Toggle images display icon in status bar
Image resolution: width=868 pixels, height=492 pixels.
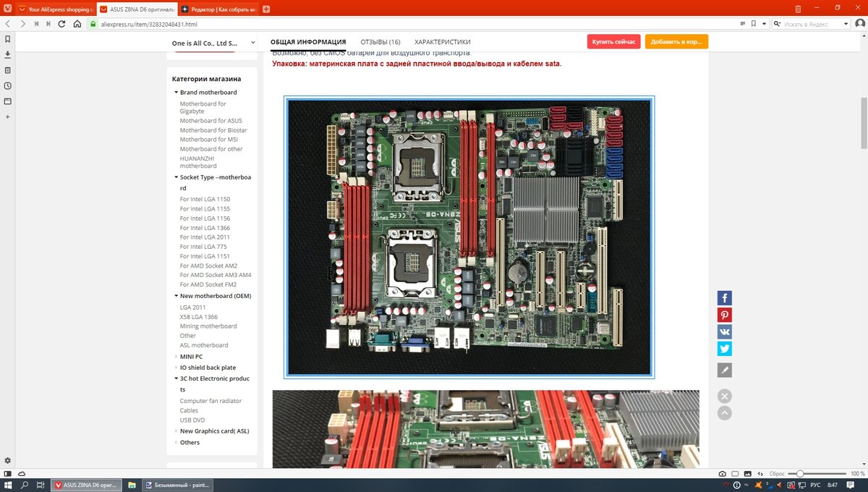[x=746, y=473]
